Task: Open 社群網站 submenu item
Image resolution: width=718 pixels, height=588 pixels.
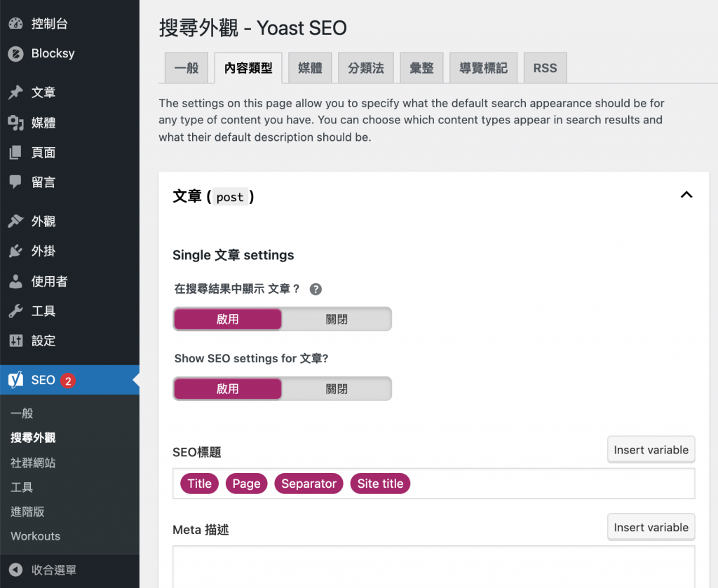Action: [33, 463]
